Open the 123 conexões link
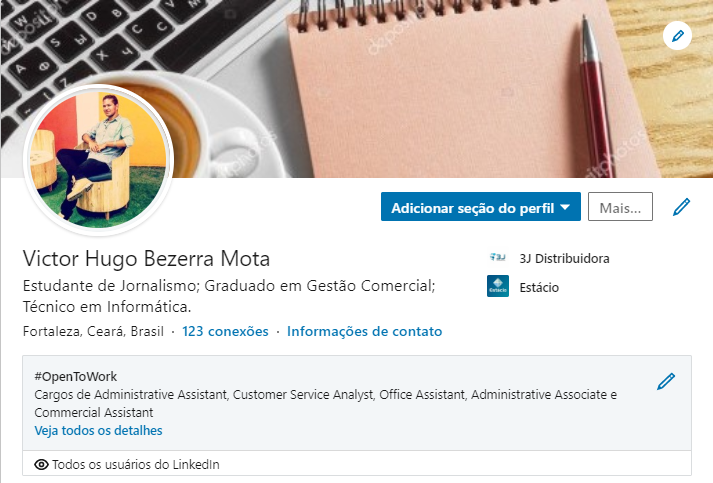 [x=225, y=331]
